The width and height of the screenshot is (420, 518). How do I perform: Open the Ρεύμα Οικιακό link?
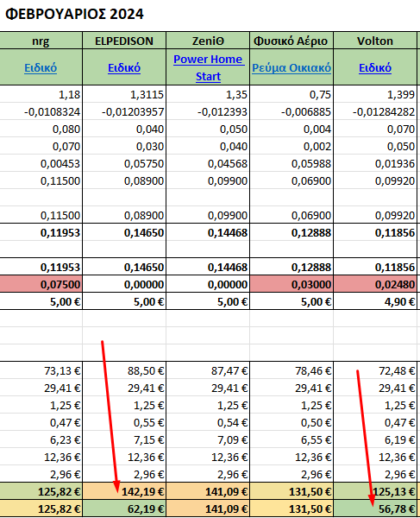291,67
